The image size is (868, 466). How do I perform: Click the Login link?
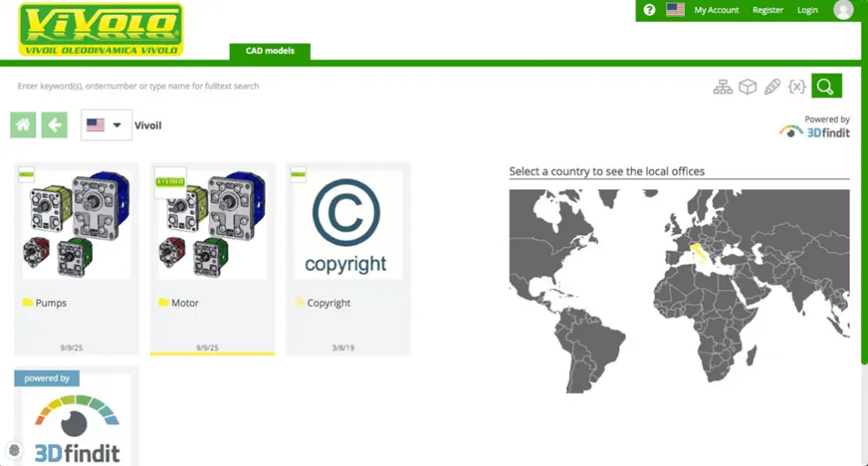click(807, 10)
